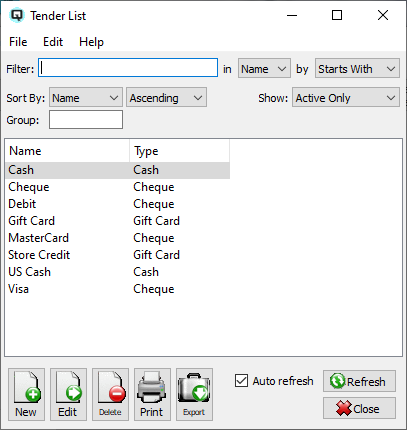The height and width of the screenshot is (430, 407).
Task: Click the Export briefcase icon
Action: coord(194,394)
